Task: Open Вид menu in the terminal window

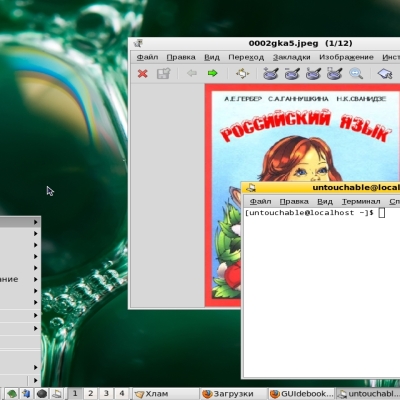Action: (x=325, y=201)
